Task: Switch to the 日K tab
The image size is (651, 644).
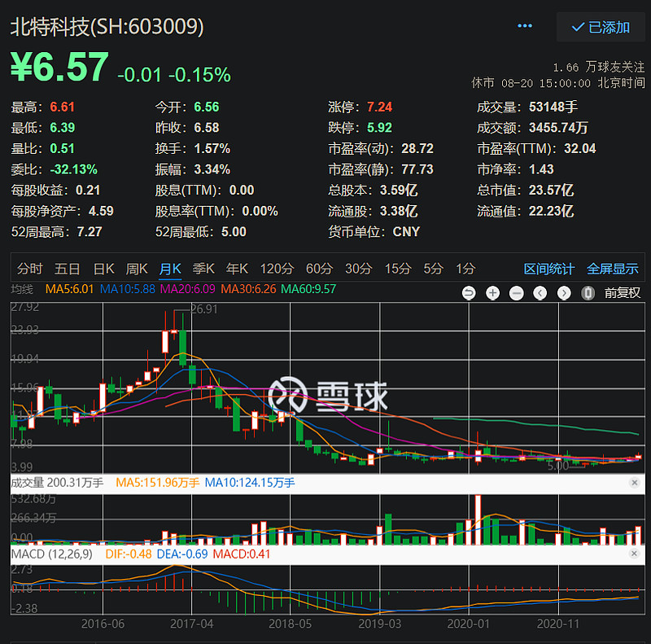Action: click(x=104, y=269)
